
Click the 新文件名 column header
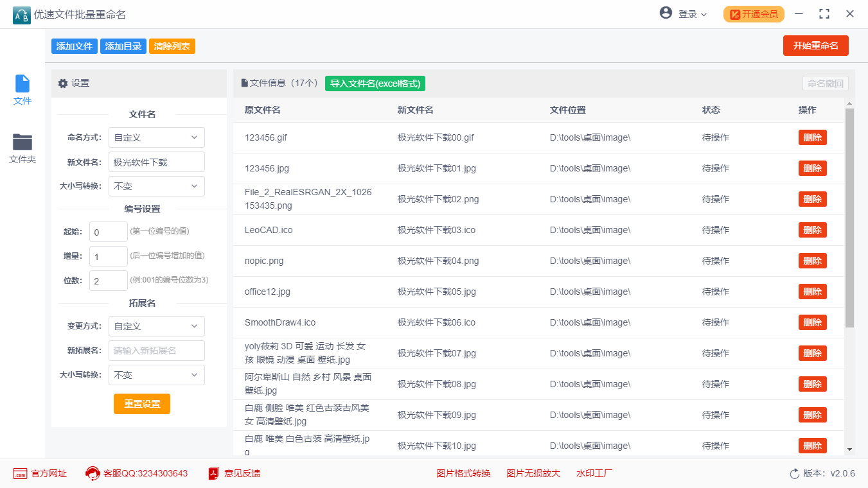coord(415,110)
